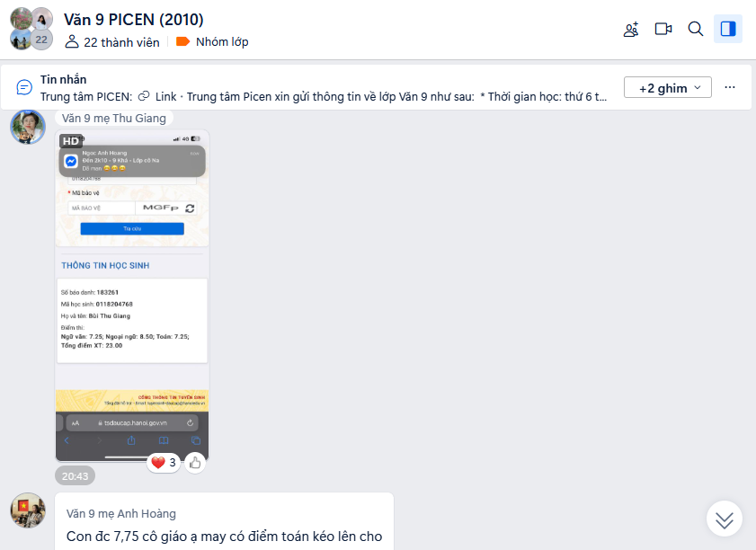View the 22 thành viên member list
This screenshot has height=550, width=756.
(111, 42)
